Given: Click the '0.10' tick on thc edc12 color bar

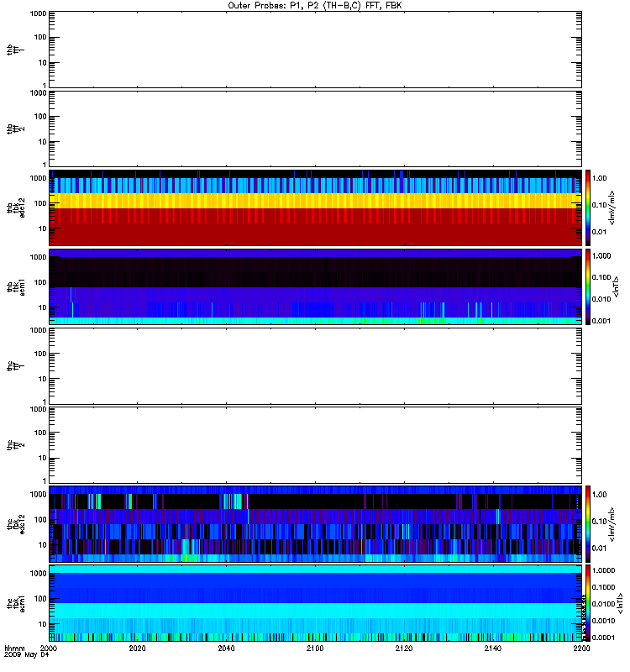Looking at the screenshot, I should (x=599, y=521).
